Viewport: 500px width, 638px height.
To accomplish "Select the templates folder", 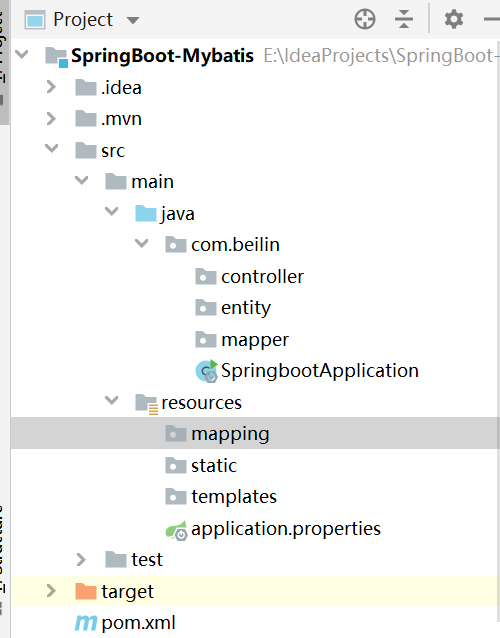I will (x=221, y=496).
